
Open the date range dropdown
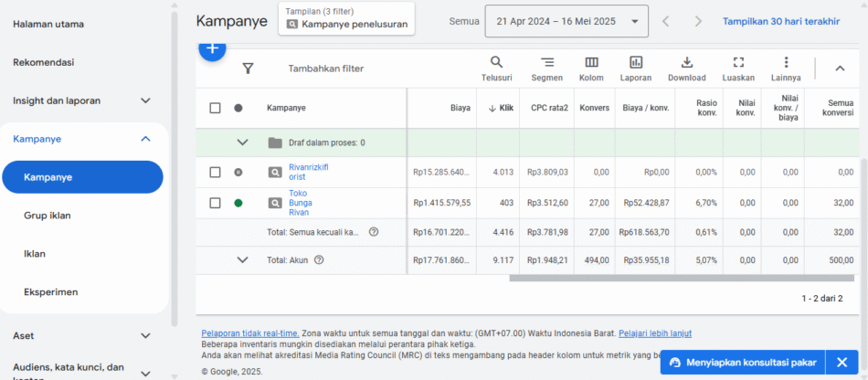tap(566, 21)
